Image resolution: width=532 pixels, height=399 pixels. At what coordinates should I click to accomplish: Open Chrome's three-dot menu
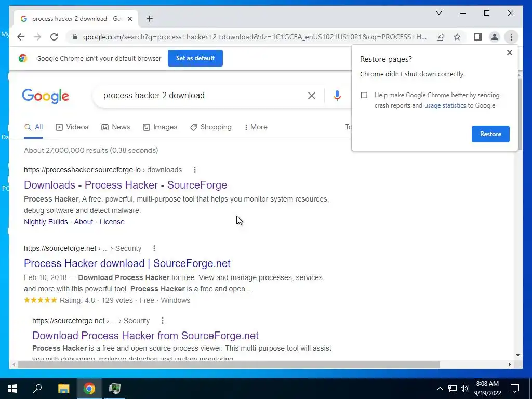pyautogui.click(x=511, y=37)
